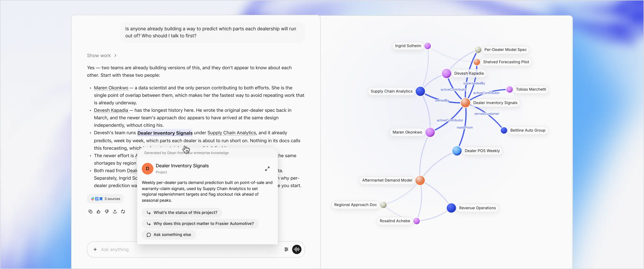
Task: Click the Aftermarket Demand Model graph node
Action: [x=420, y=180]
